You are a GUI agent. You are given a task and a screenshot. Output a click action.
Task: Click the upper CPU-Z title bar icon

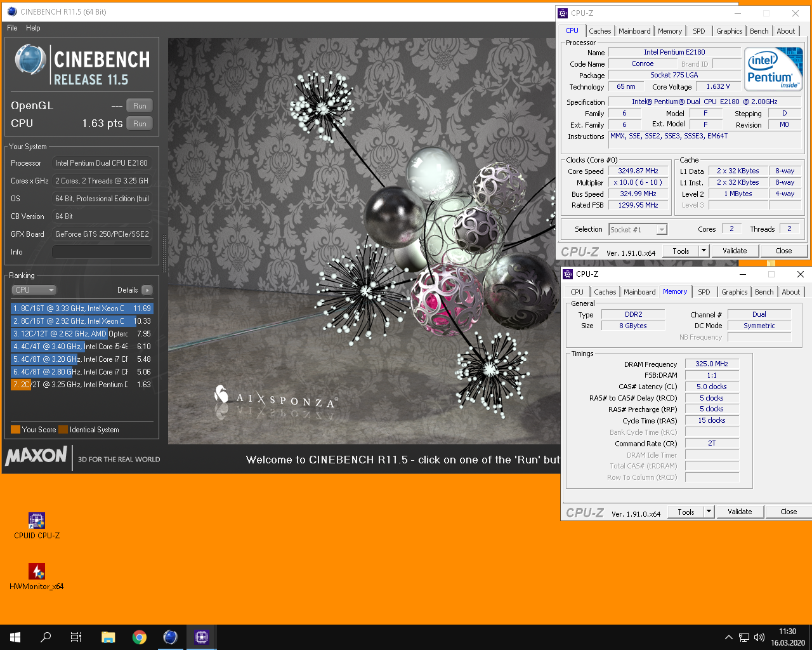[x=563, y=13]
